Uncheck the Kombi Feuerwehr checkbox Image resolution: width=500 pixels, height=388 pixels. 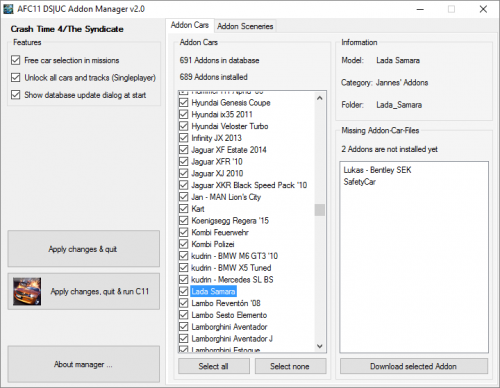tap(184, 232)
